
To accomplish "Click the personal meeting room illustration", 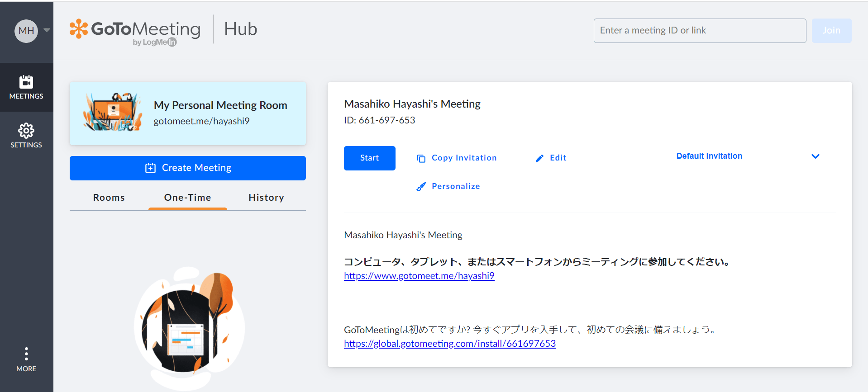I will pos(113,112).
